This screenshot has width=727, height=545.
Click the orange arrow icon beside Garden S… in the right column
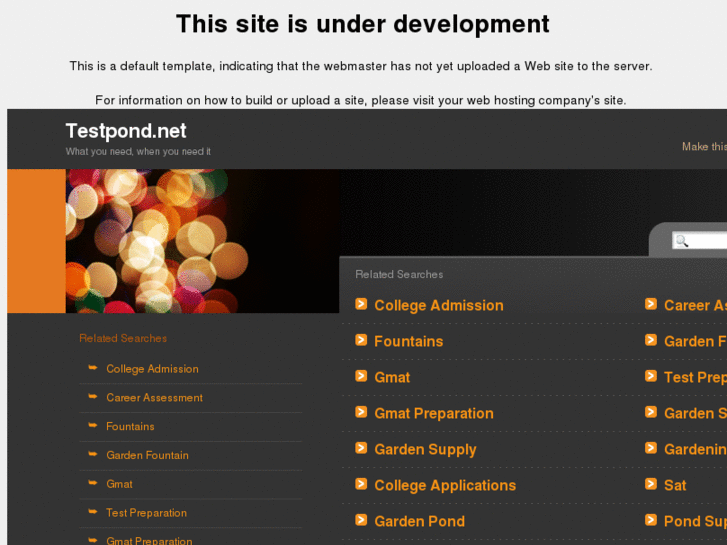(651, 412)
